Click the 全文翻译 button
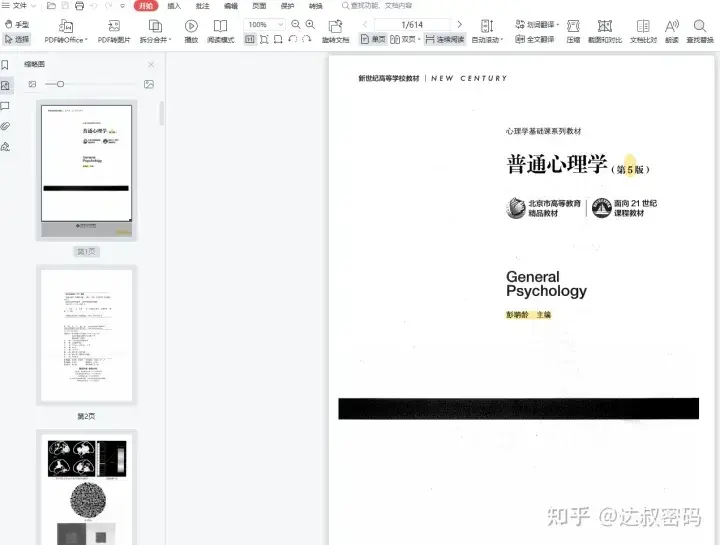The height and width of the screenshot is (545, 720). [534, 39]
